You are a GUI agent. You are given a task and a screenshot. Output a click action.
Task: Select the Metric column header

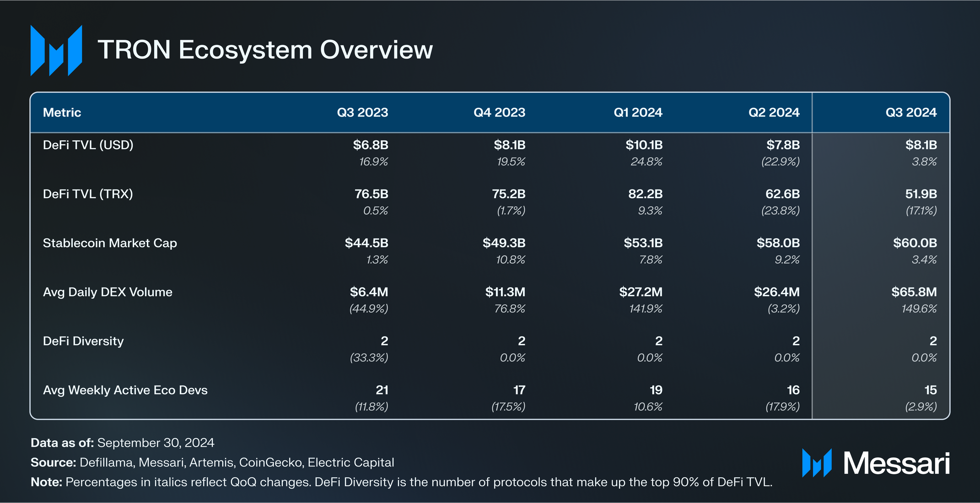[62, 113]
